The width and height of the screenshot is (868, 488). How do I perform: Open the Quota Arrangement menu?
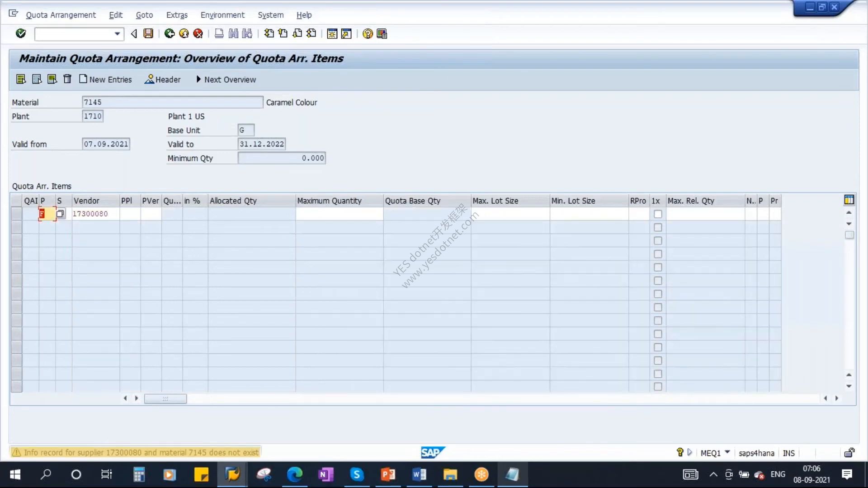61,15
